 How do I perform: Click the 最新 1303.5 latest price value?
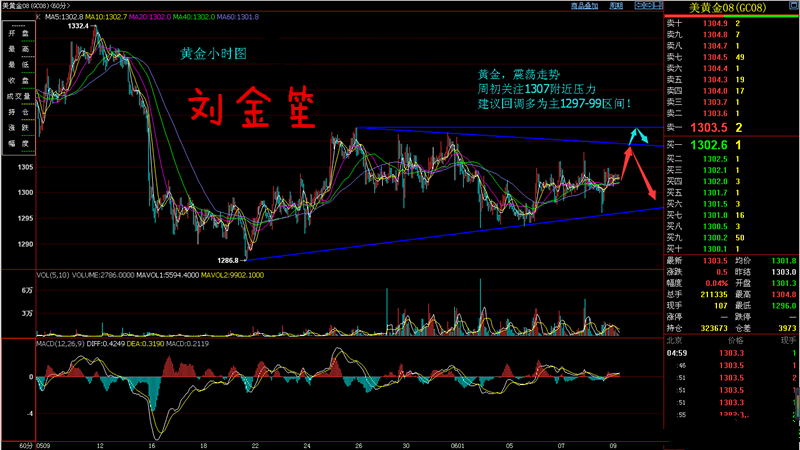coord(715,261)
